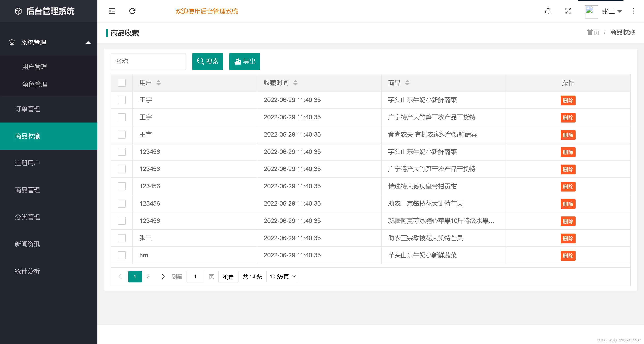Check the row for 123456 广宁特产大竹笋干
Image resolution: width=644 pixels, height=344 pixels.
point(122,169)
